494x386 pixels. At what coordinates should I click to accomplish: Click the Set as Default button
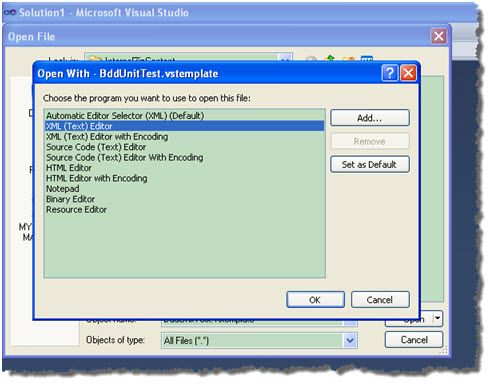click(x=370, y=164)
